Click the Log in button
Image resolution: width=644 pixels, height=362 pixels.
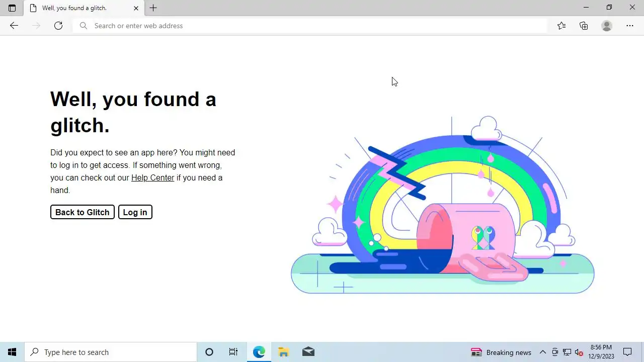(135, 212)
